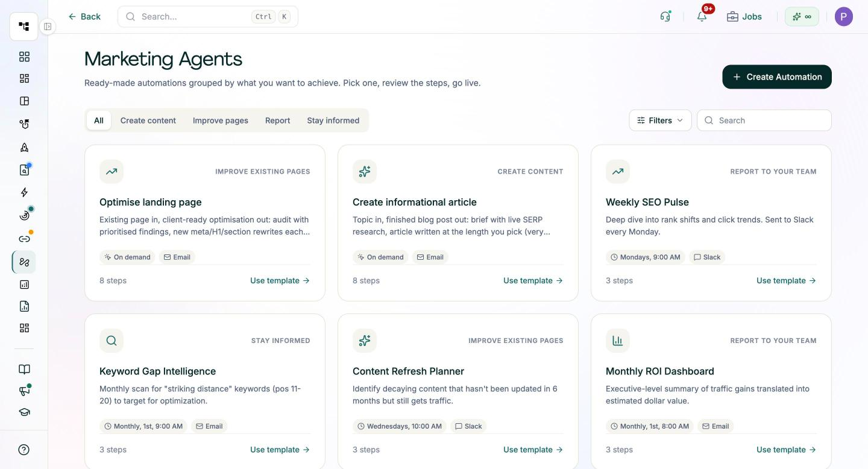Viewport: 868px width, 469px height.
Task: Click the app logo at top left
Action: coord(24,27)
